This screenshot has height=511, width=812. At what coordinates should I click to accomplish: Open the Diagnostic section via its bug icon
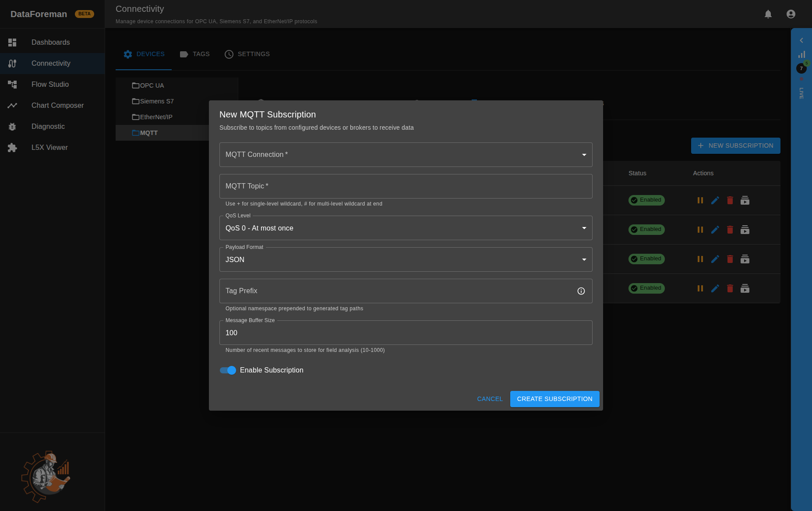(12, 126)
